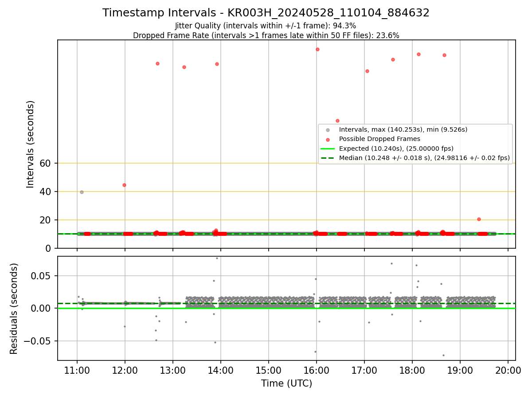Click the top red outlier point near 18:08

pos(419,54)
